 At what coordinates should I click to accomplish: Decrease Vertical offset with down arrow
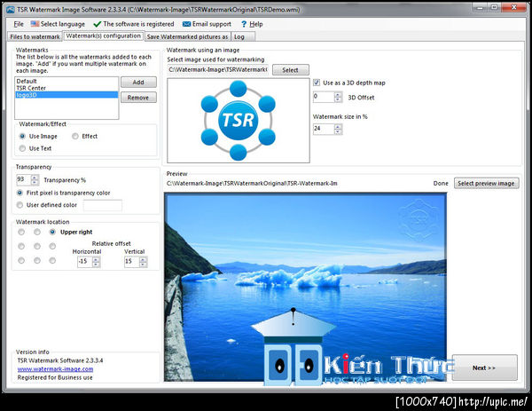tap(144, 265)
